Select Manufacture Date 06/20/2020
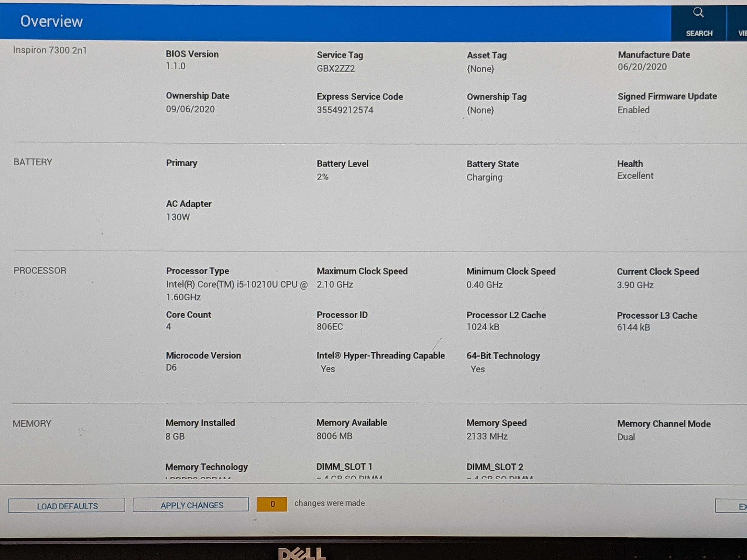This screenshot has width=747, height=560. [x=642, y=67]
